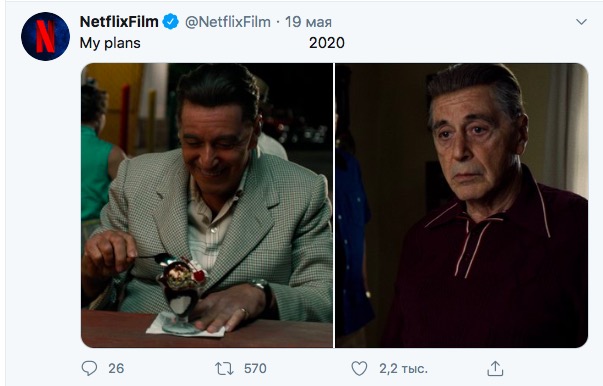Image resolution: width=603 pixels, height=386 pixels.
Task: Click the 570 retweets count
Action: coord(255,368)
